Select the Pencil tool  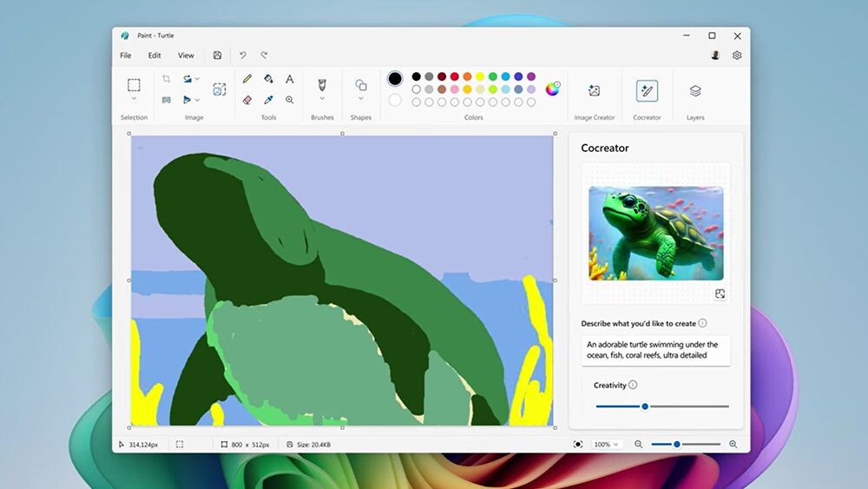(x=247, y=79)
